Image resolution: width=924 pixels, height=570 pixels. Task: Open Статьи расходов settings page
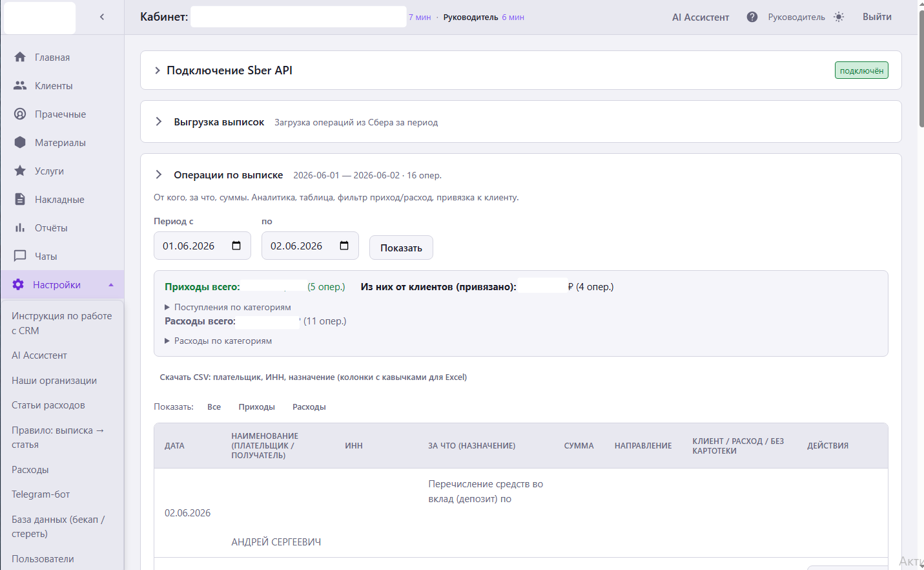pos(48,405)
